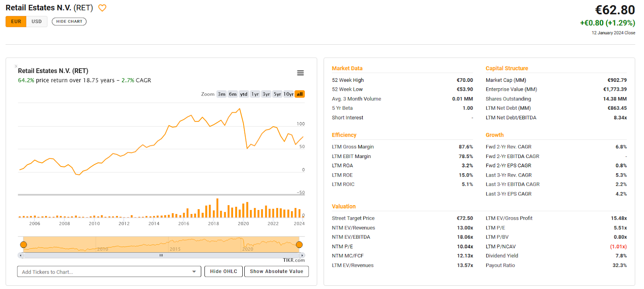Grab the left navigator range handle
644x289 pixels.
[24, 245]
